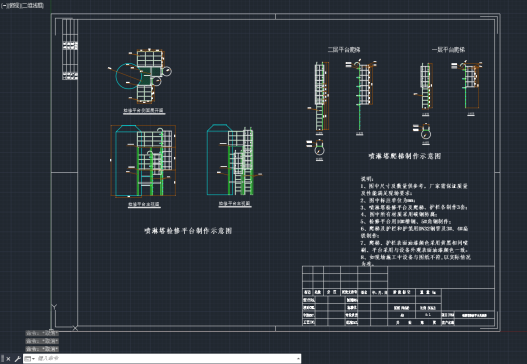Select the 一层平台爬梯 label

click(x=448, y=50)
